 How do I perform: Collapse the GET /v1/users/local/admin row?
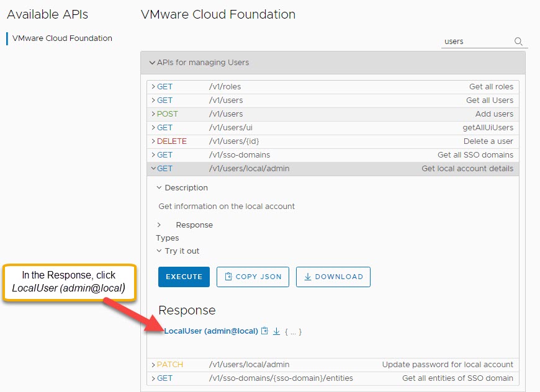pyautogui.click(x=153, y=169)
